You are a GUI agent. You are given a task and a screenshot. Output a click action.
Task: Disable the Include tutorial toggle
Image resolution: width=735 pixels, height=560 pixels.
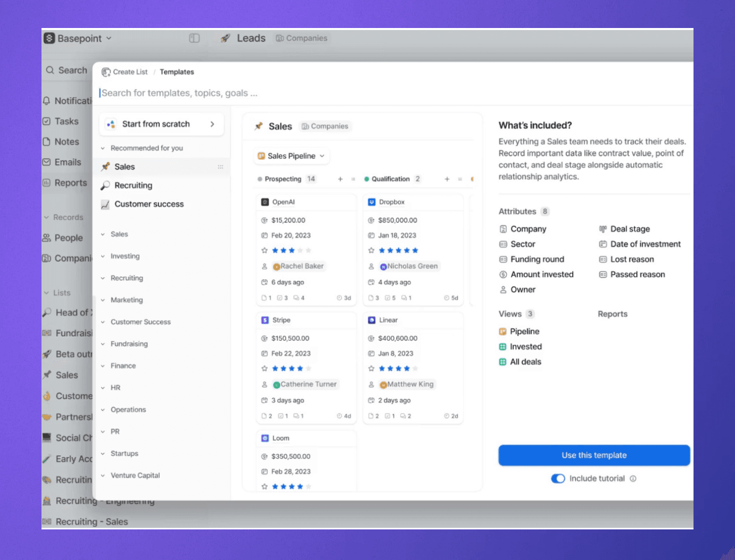[558, 478]
